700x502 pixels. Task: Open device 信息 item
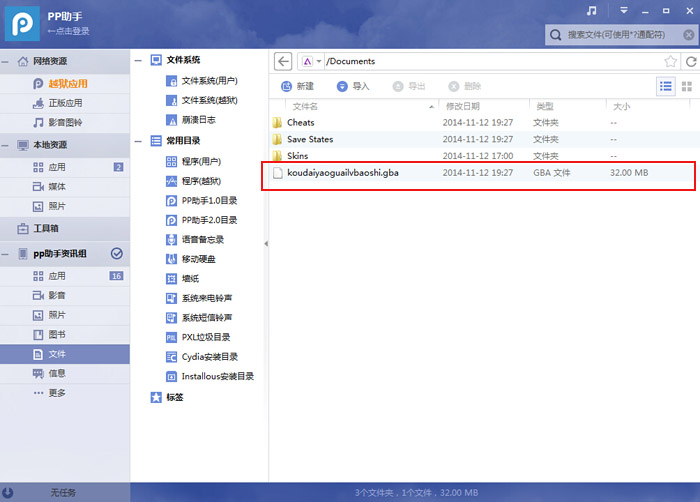point(65,373)
